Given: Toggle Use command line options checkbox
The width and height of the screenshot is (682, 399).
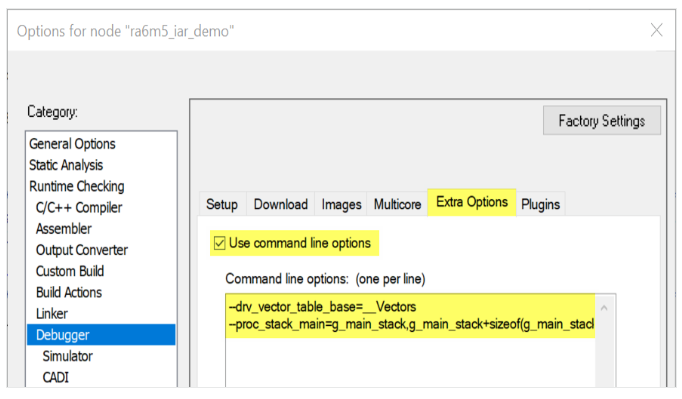Looking at the screenshot, I should pyautogui.click(x=220, y=243).
